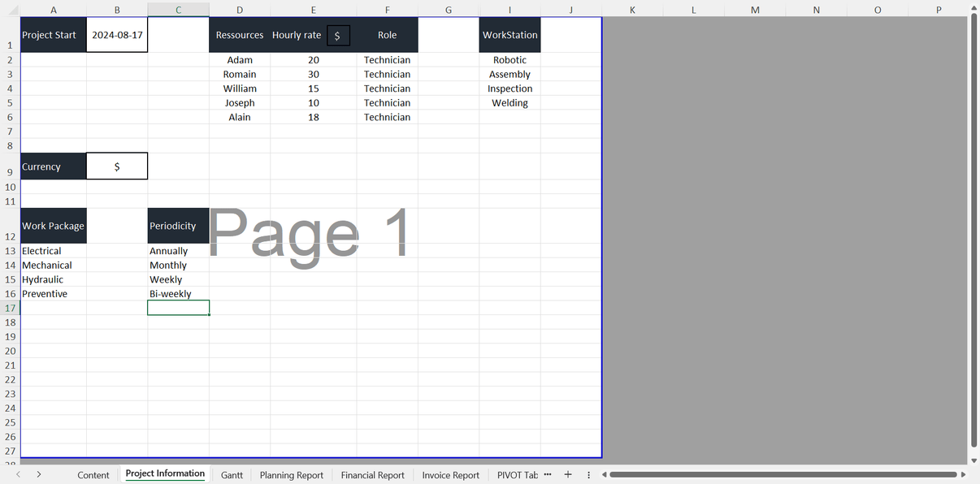This screenshot has height=484, width=980.
Task: Open the Invoice Report sheet tab
Action: (450, 475)
